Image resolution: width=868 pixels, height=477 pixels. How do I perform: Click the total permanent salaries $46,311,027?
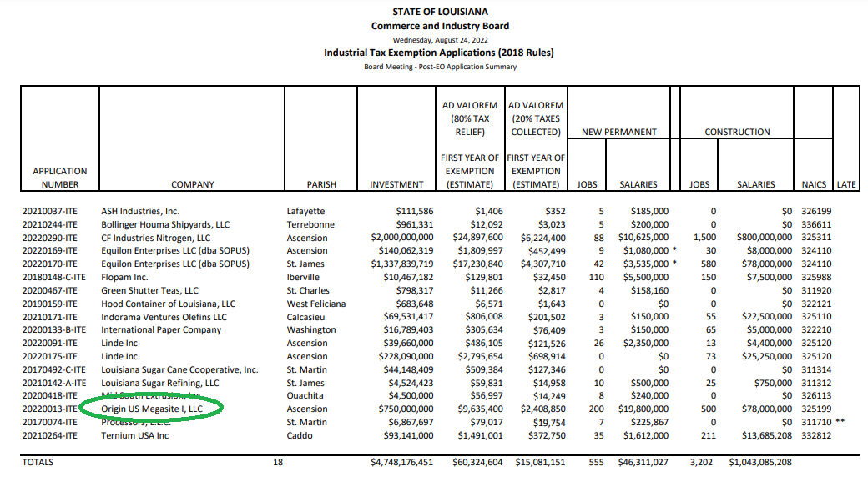pyautogui.click(x=643, y=462)
